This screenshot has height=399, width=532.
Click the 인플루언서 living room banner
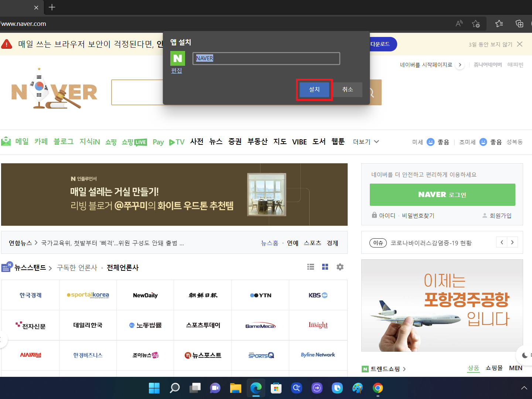174,194
